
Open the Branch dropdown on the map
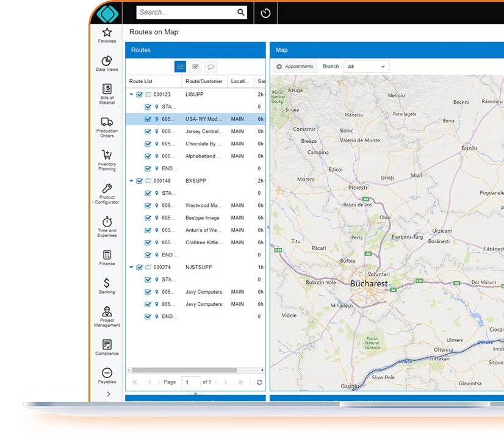(x=366, y=67)
